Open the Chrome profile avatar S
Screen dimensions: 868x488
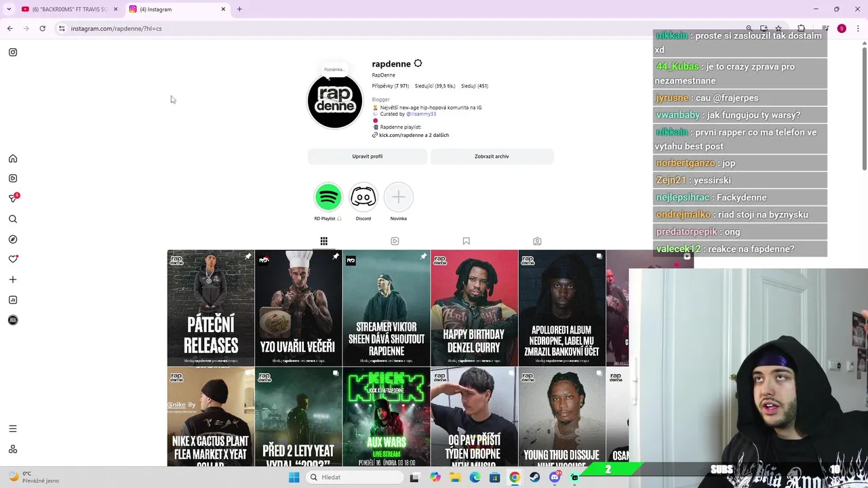tap(842, 28)
